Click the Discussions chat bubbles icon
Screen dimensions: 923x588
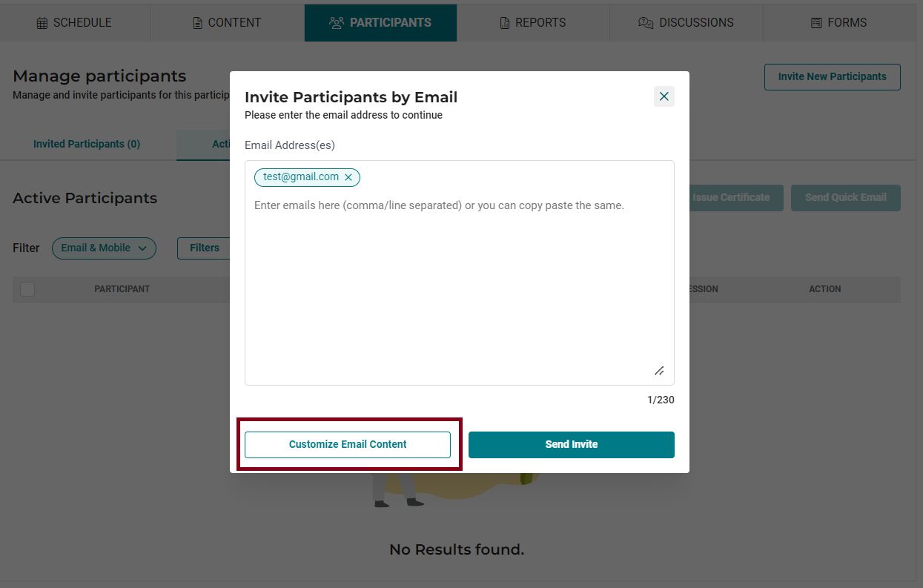point(646,23)
